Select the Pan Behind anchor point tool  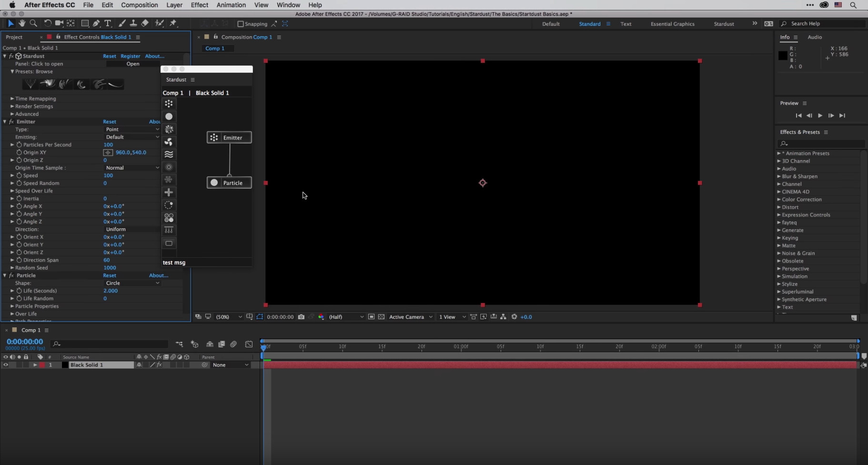[71, 23]
